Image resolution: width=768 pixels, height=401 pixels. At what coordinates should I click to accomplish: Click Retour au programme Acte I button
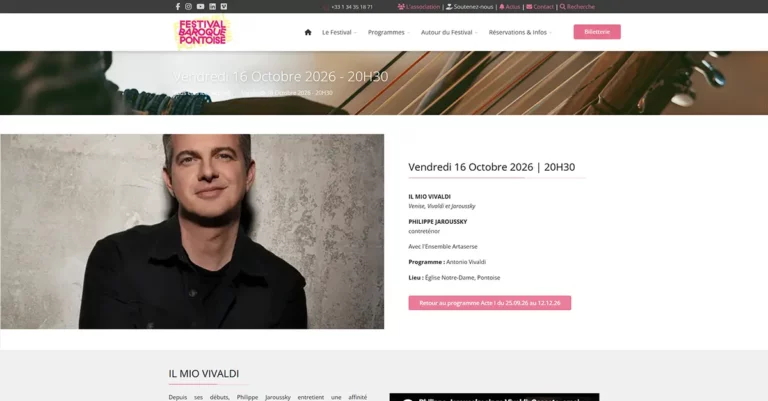tap(490, 303)
